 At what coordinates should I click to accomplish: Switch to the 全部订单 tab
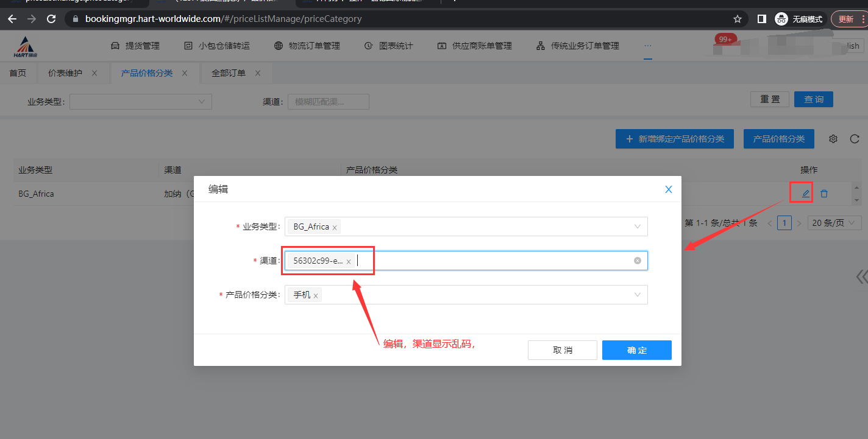229,73
